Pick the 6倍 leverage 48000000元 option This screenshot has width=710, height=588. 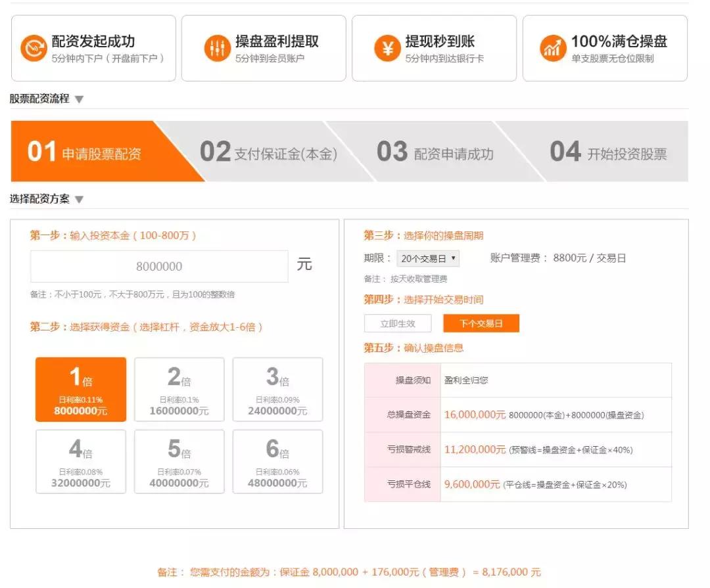click(x=277, y=461)
